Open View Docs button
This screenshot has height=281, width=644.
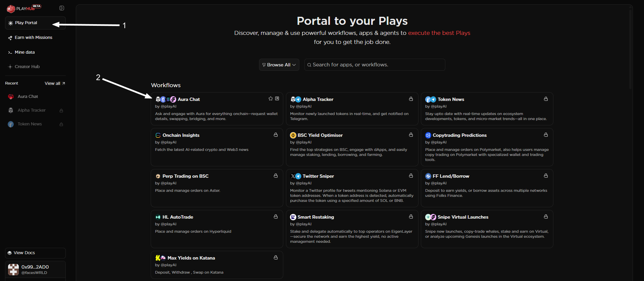[35, 253]
